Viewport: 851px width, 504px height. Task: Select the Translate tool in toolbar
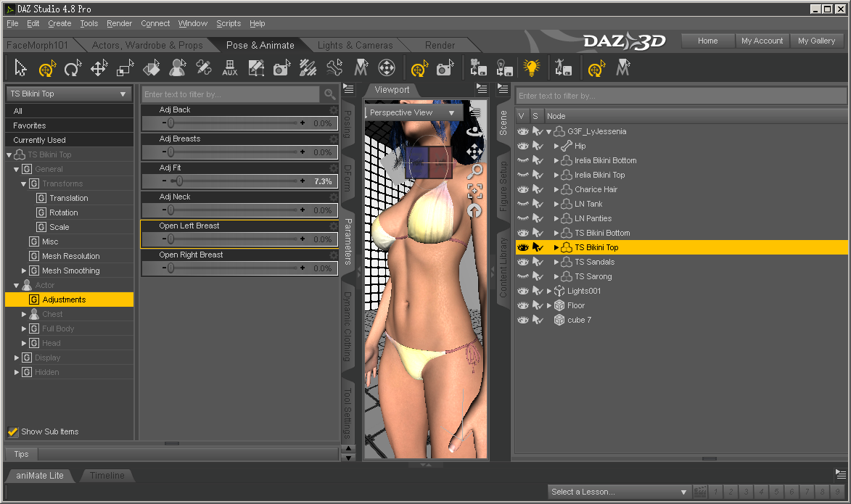coord(99,68)
